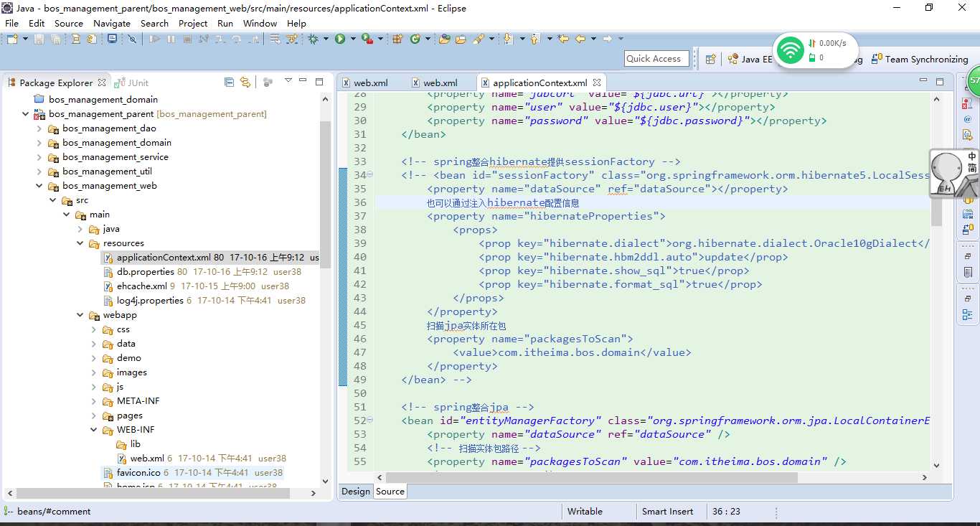Minimize the Package Explorer panel

pos(303,81)
